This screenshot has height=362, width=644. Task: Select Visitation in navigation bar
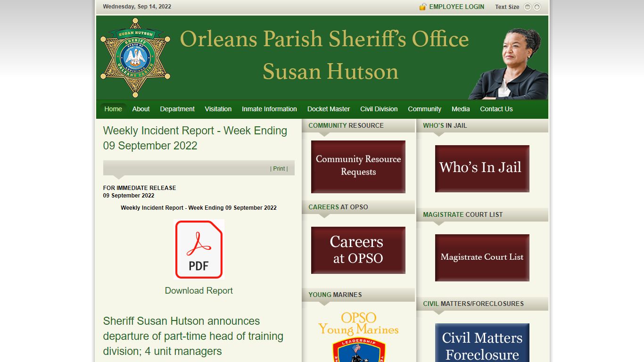click(x=218, y=109)
